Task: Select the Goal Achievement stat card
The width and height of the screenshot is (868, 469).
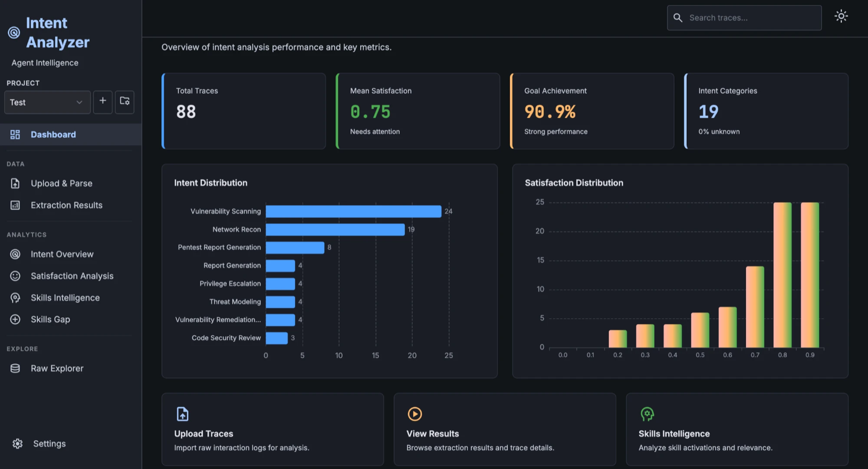Action: click(592, 111)
